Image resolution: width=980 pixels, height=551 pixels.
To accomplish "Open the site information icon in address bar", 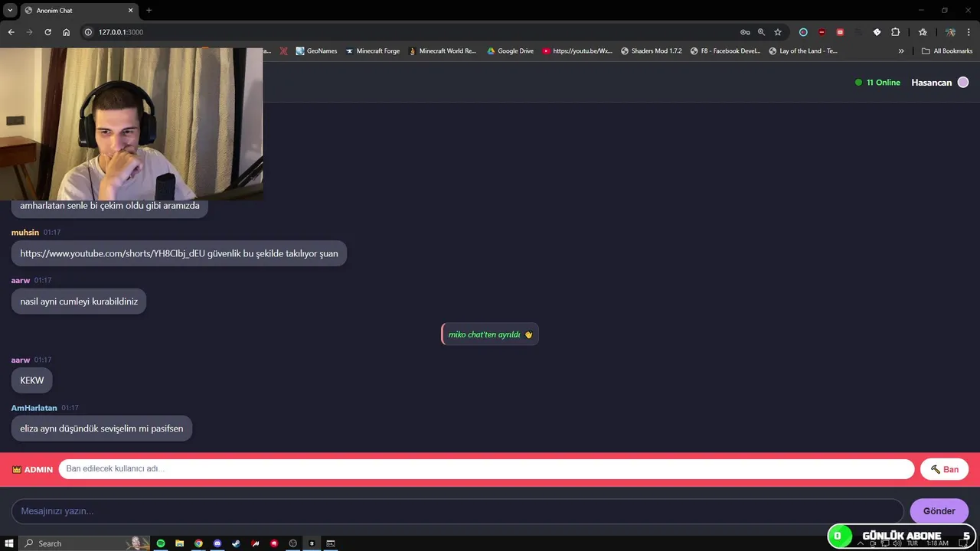I will 88,32.
